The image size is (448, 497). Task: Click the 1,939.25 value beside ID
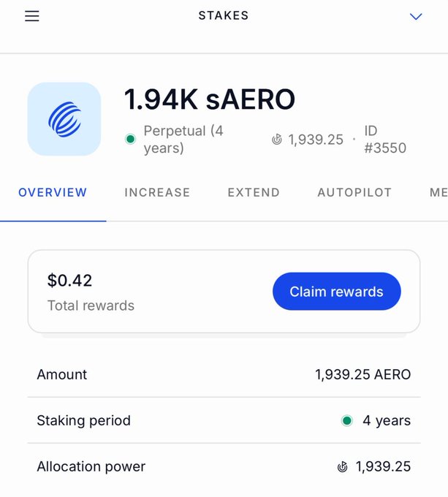pyautogui.click(x=316, y=140)
